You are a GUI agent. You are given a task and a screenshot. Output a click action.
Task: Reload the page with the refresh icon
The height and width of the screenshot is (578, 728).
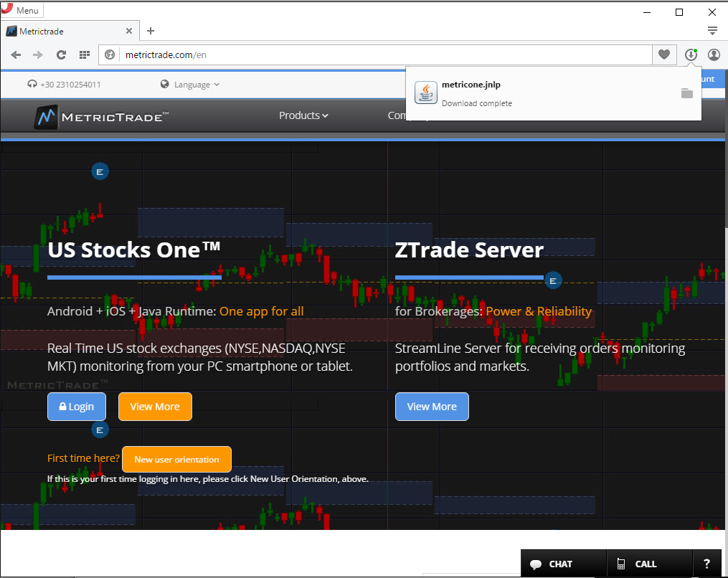61,55
